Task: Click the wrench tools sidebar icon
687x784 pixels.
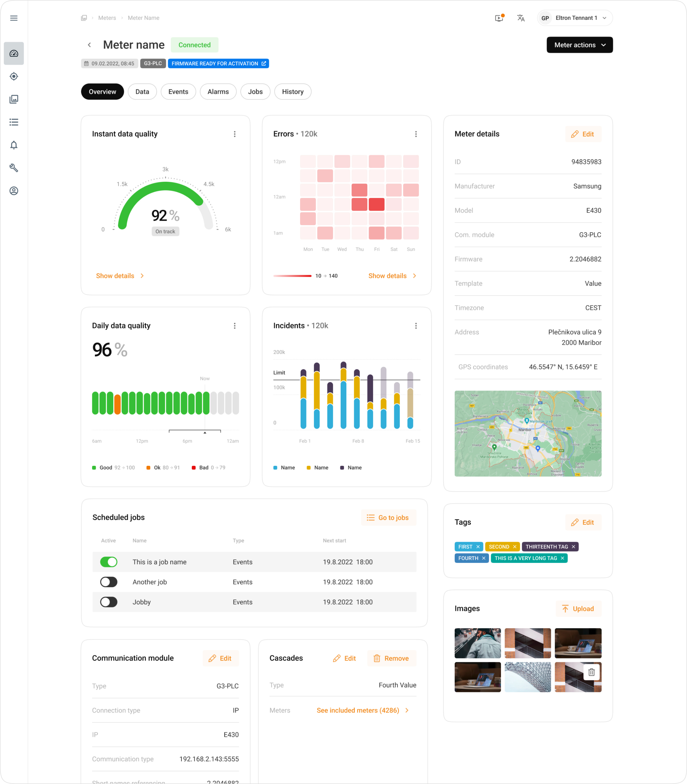Action: (x=14, y=168)
